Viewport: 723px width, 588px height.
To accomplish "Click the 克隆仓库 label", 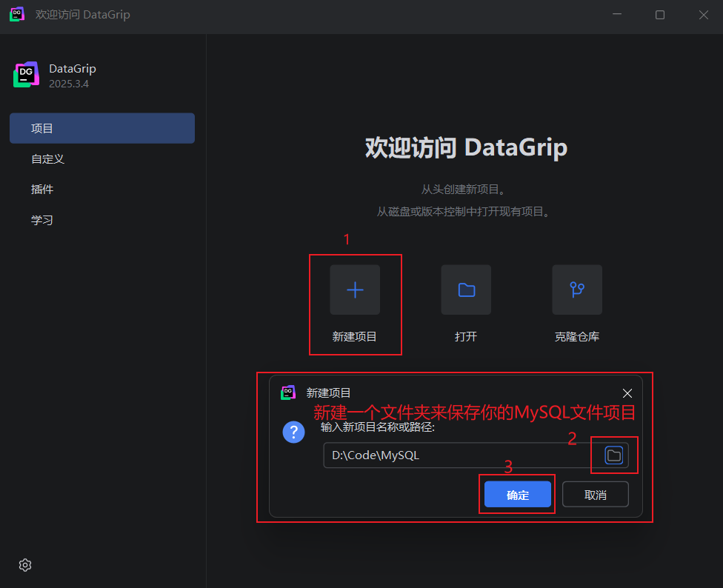I will (577, 337).
